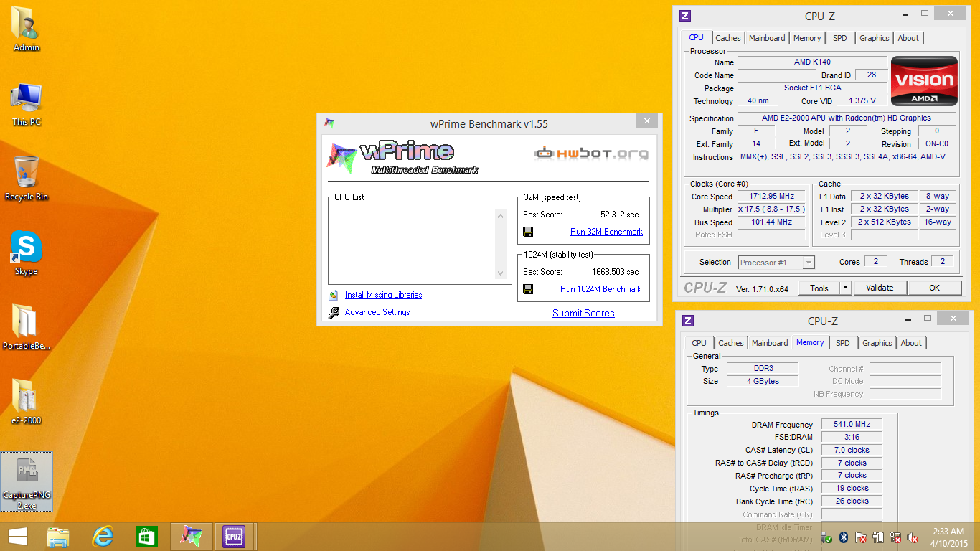The height and width of the screenshot is (551, 980).
Task: Click the icon next to Install Missing Libraries
Action: 333,295
